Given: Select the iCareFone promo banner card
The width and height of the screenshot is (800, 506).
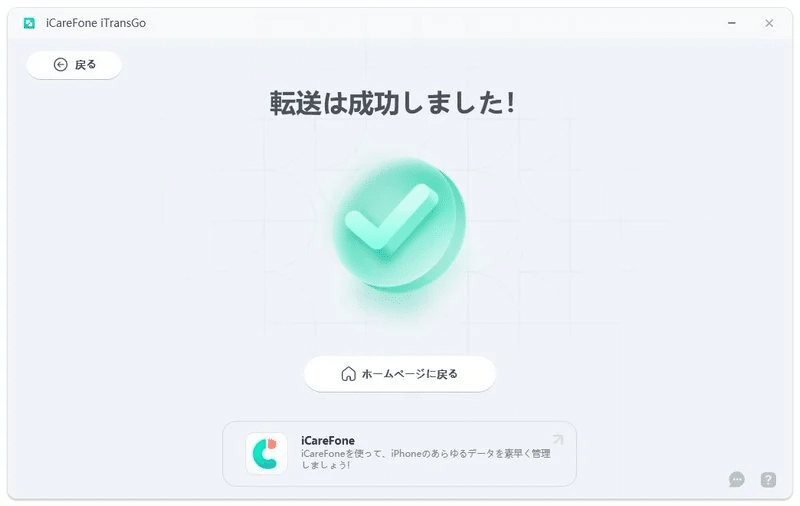Looking at the screenshot, I should (399, 454).
